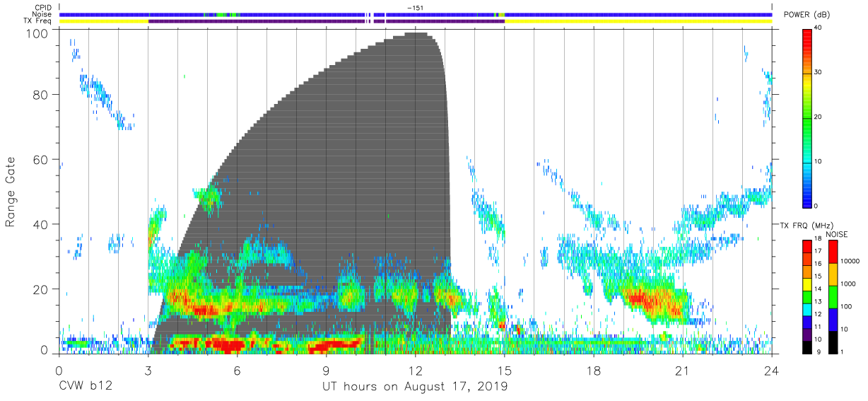The width and height of the screenshot is (868, 401).
Task: Click the 9 tick on UT hours axis
Action: pos(327,370)
